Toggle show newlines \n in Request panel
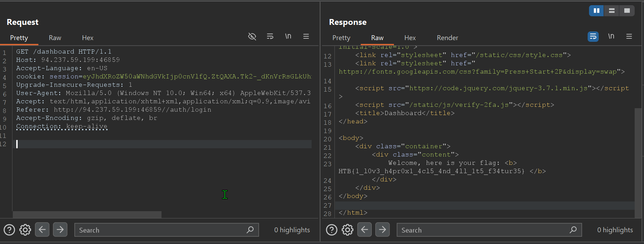This screenshot has width=644, height=244. (x=288, y=36)
